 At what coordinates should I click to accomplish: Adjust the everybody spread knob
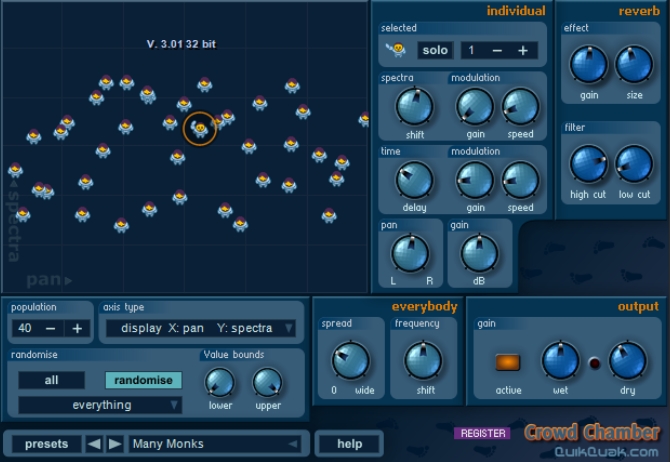point(350,360)
